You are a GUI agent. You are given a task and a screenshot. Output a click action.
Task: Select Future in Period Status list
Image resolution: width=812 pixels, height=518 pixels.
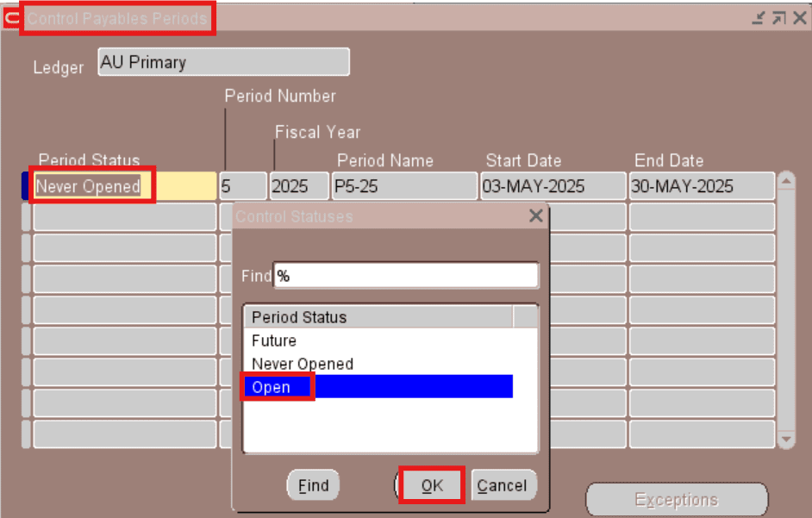[x=378, y=340]
